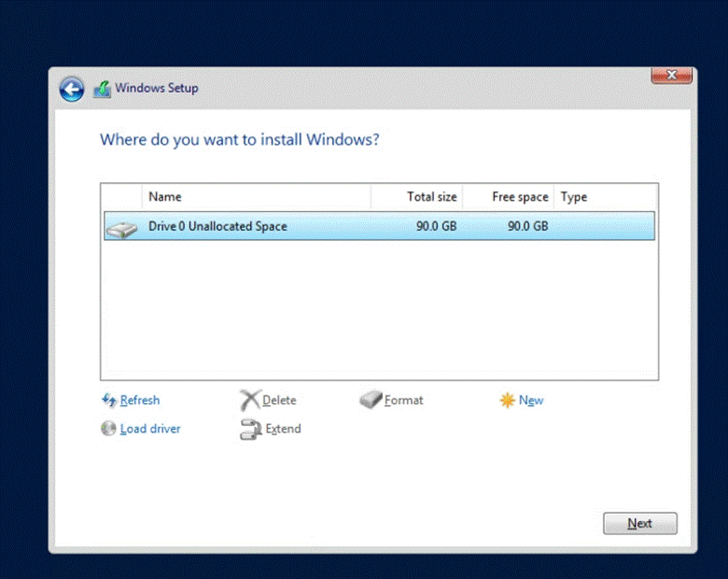Image resolution: width=728 pixels, height=579 pixels.
Task: Open the Refresh link
Action: tap(140, 400)
